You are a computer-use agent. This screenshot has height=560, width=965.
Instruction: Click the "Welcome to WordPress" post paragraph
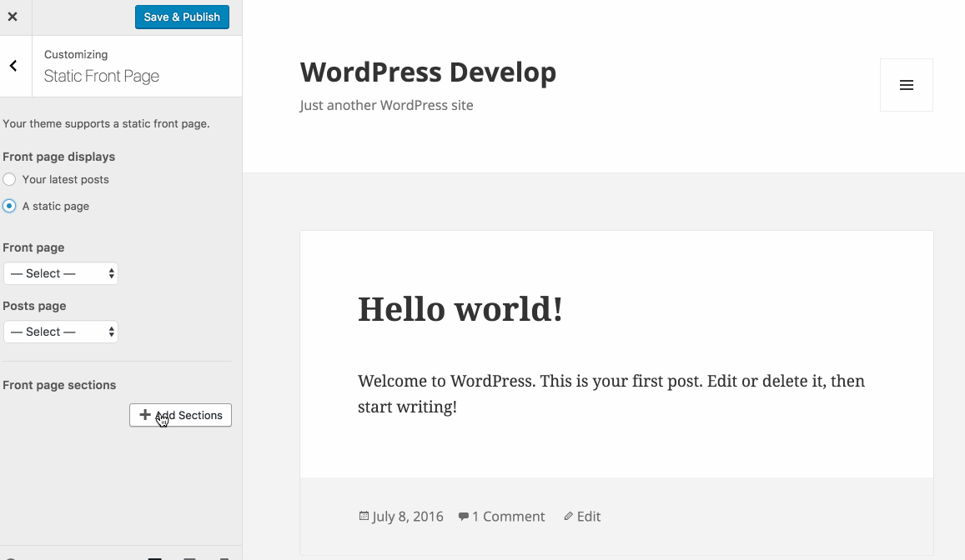[611, 393]
